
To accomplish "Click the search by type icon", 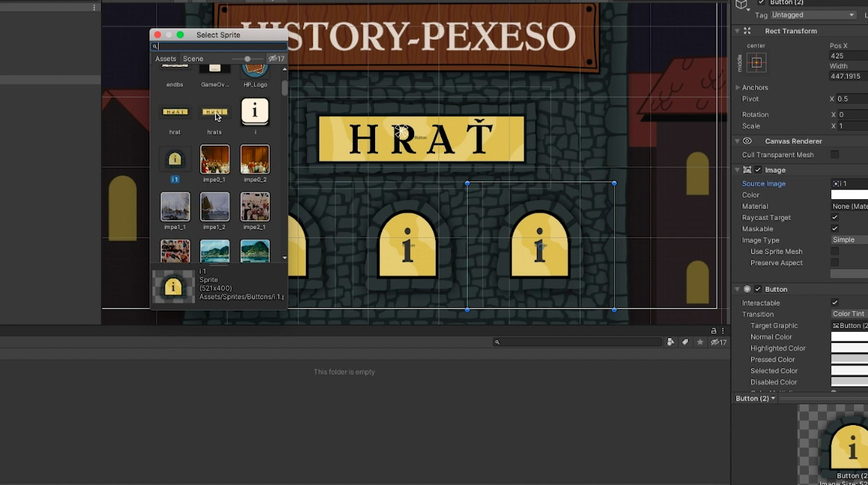I will pyautogui.click(x=671, y=342).
